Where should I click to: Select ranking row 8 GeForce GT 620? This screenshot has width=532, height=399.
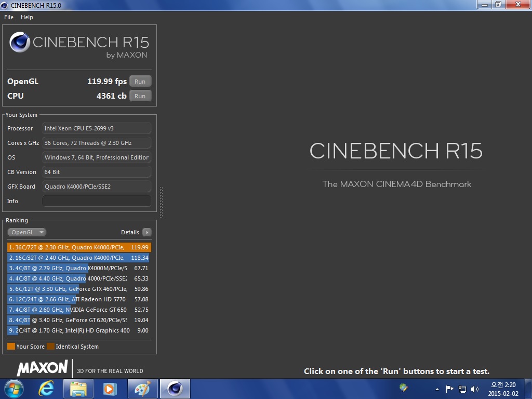pyautogui.click(x=79, y=320)
